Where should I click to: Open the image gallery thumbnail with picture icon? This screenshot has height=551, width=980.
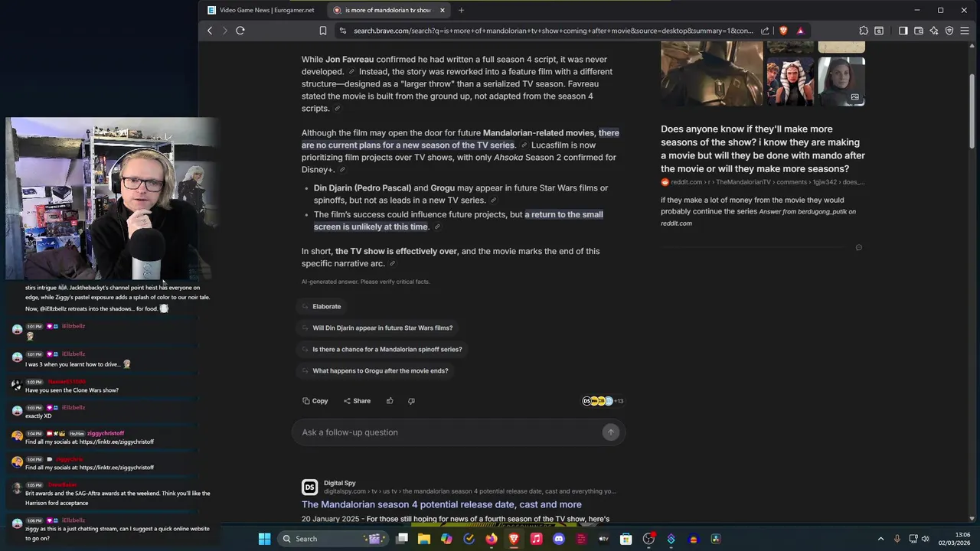tap(841, 81)
